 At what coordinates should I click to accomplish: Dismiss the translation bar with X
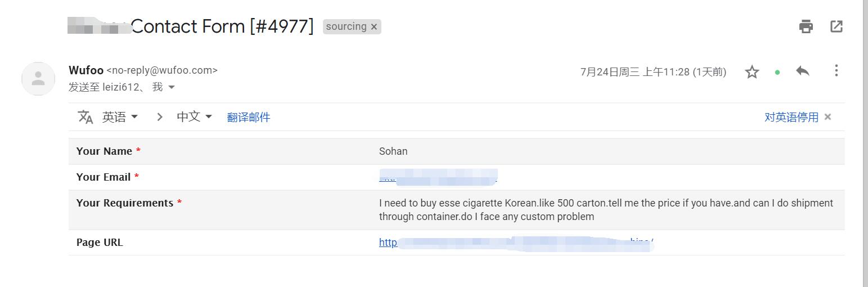tap(827, 117)
